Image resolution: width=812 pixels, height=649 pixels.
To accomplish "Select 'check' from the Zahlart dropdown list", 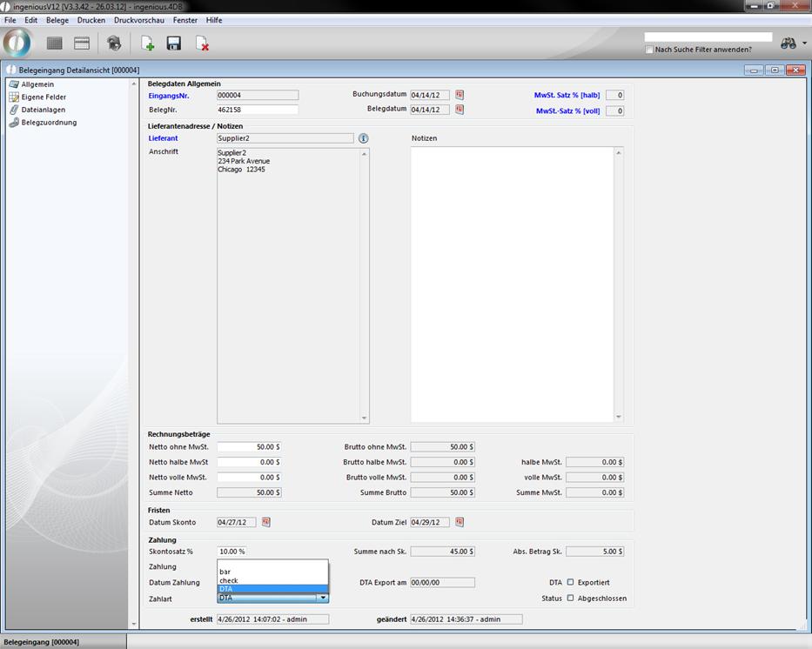I will 229,580.
